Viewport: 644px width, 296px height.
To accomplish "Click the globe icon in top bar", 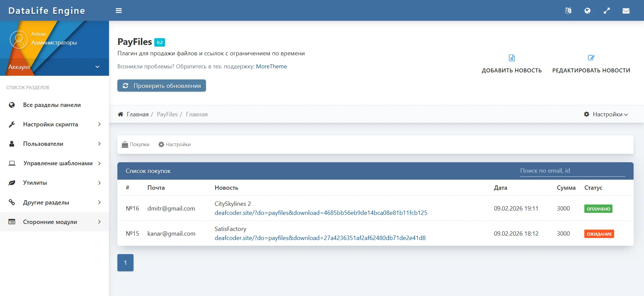I will click(x=587, y=11).
